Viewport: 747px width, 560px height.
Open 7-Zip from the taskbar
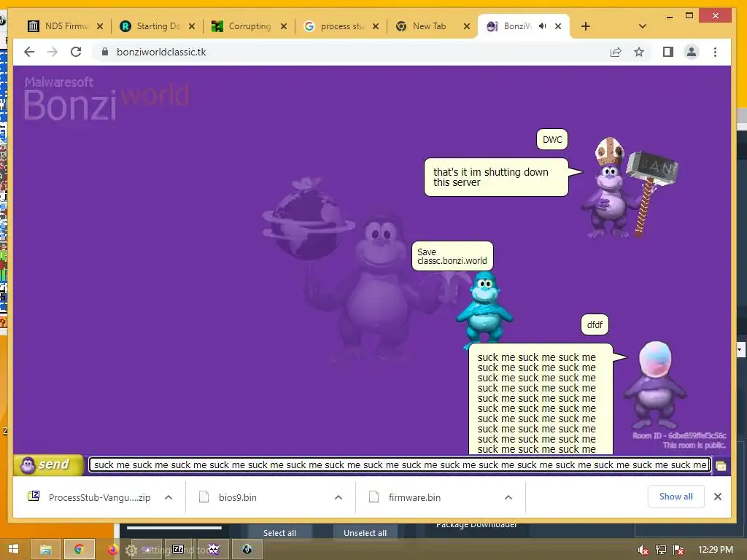pos(179,550)
